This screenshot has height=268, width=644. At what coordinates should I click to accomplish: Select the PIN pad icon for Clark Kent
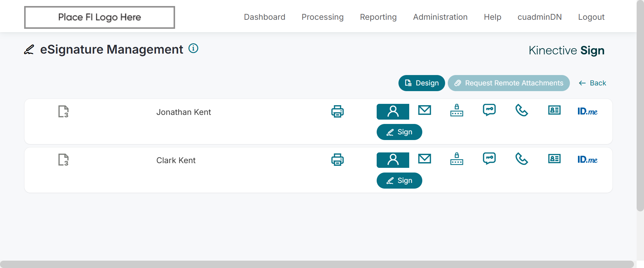pos(457,158)
